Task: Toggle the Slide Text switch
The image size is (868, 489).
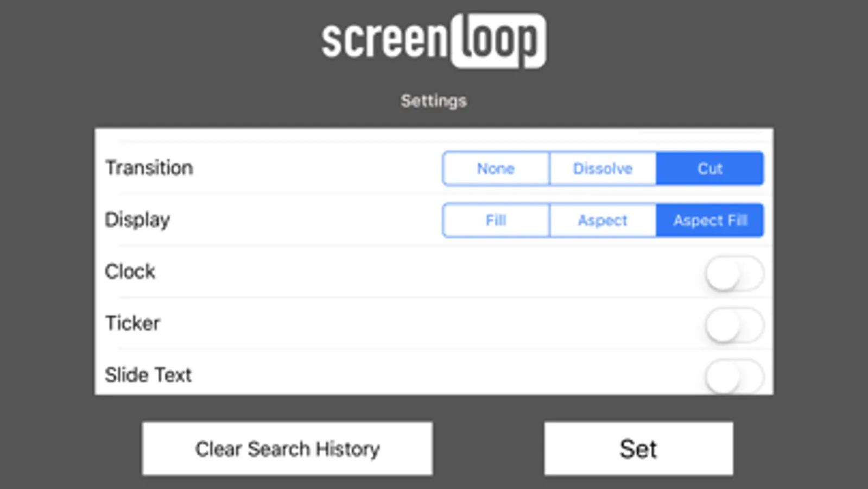Action: [x=734, y=377]
